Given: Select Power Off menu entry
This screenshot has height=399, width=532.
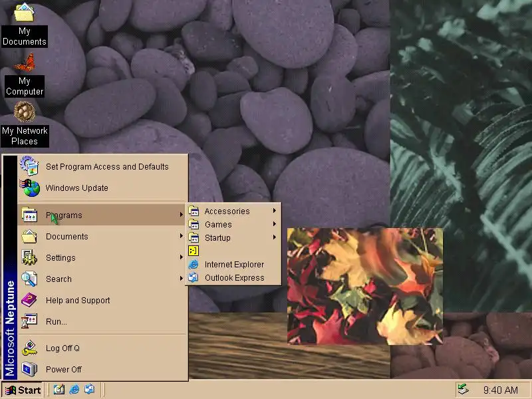Looking at the screenshot, I should click(102, 369).
